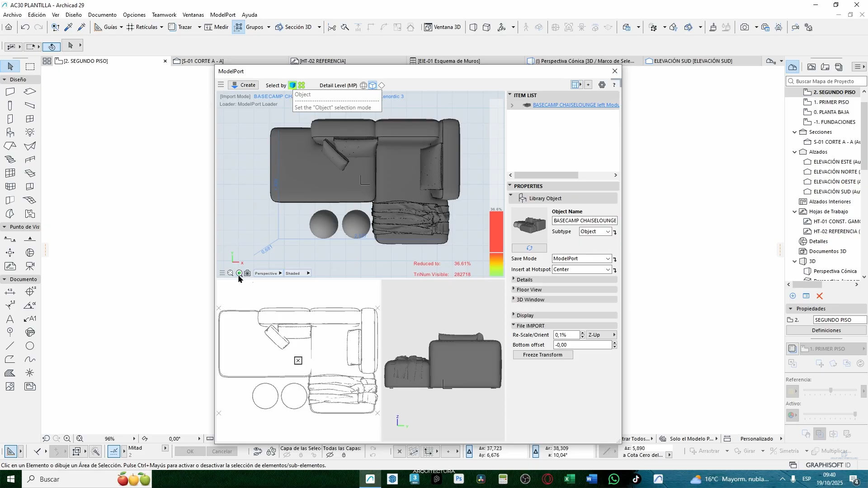Image resolution: width=868 pixels, height=488 pixels.
Task: Open the Insert at Hotspot dropdown
Action: click(x=581, y=269)
